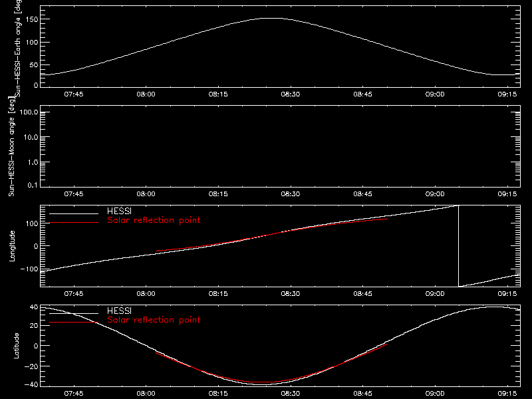
Task: Click the 100 tick on Longitude axis
Action: pos(33,223)
